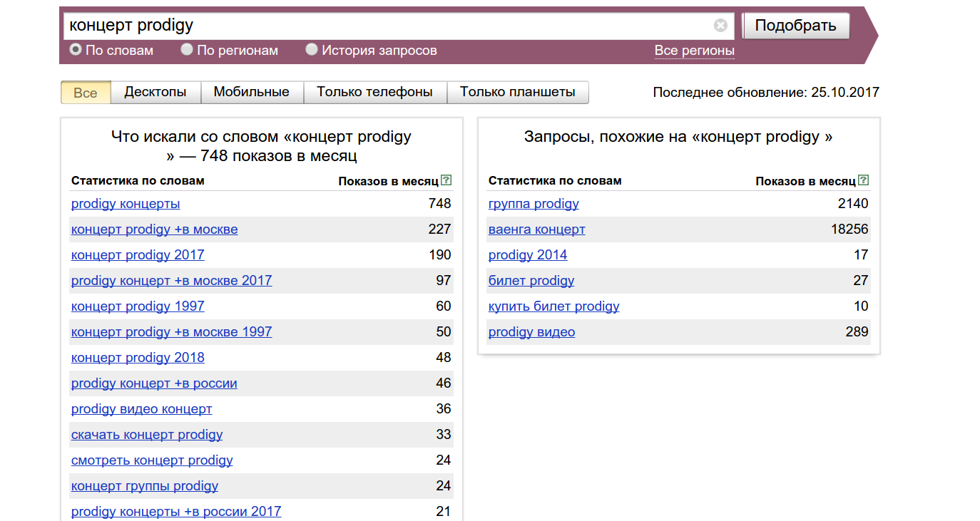Click the value 190 for концерт prodigy 2017
Viewport: 980px width, 521px height.
pos(439,255)
